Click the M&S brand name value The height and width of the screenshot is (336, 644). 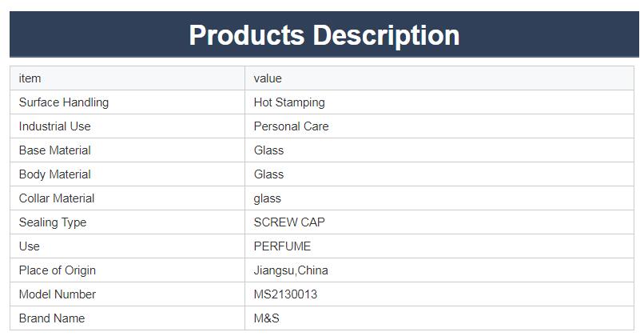click(x=267, y=318)
